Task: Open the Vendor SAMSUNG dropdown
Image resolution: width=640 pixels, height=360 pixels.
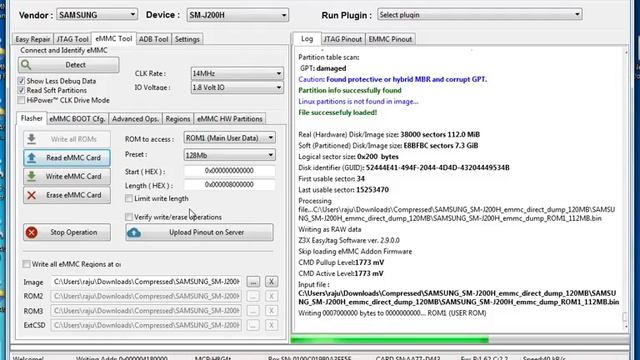Action: (97, 15)
